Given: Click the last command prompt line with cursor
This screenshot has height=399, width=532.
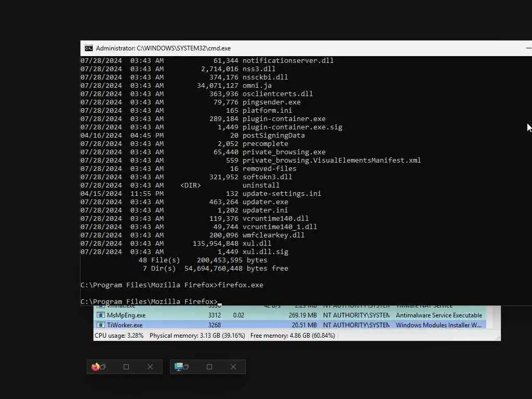Looking at the screenshot, I should point(151,302).
